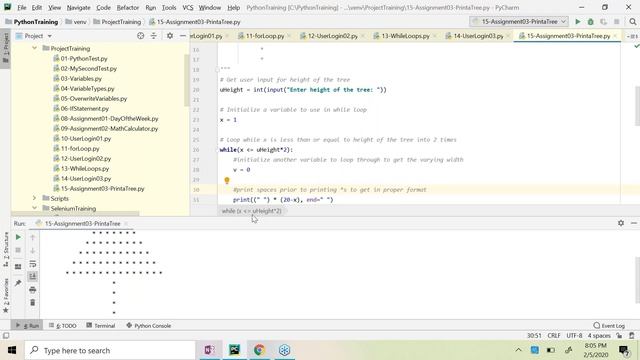
Task: Open Search Everywhere magnifier icon
Action: click(633, 22)
